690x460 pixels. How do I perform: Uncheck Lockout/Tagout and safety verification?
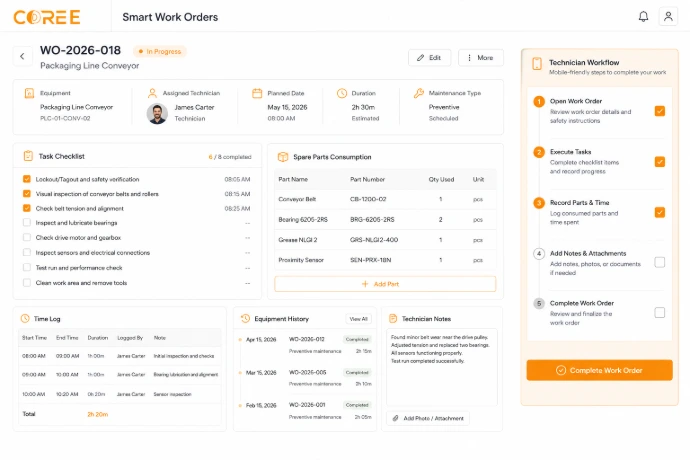27,179
